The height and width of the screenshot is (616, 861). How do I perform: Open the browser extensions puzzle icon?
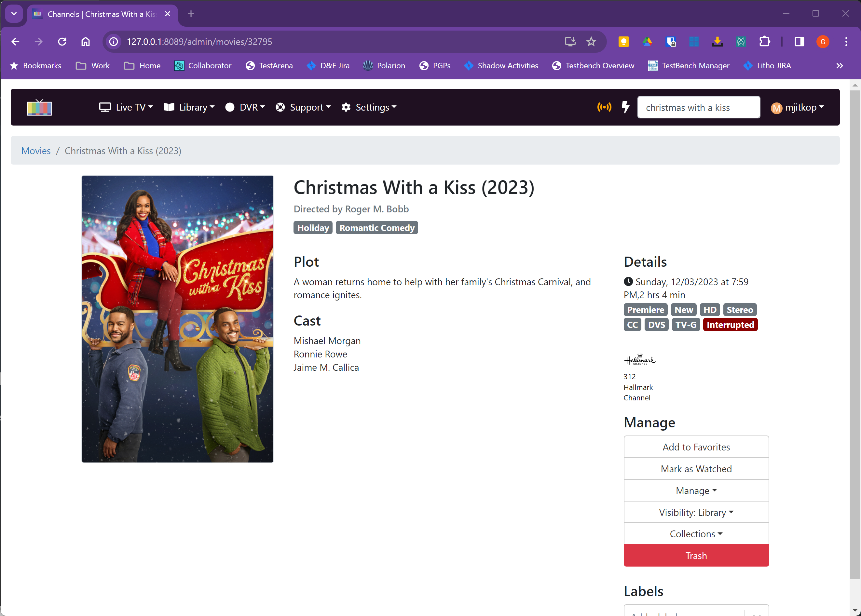pyautogui.click(x=764, y=42)
